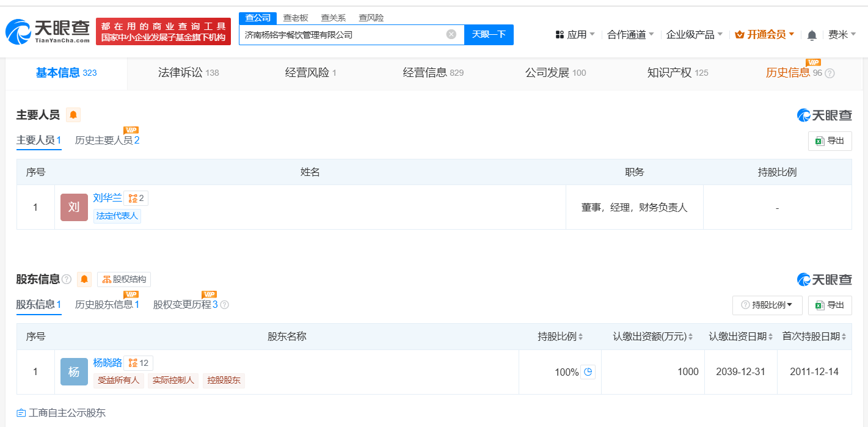Click the alert bell beside 主要人员 heading
Viewport: 868px width, 427px height.
point(73,115)
